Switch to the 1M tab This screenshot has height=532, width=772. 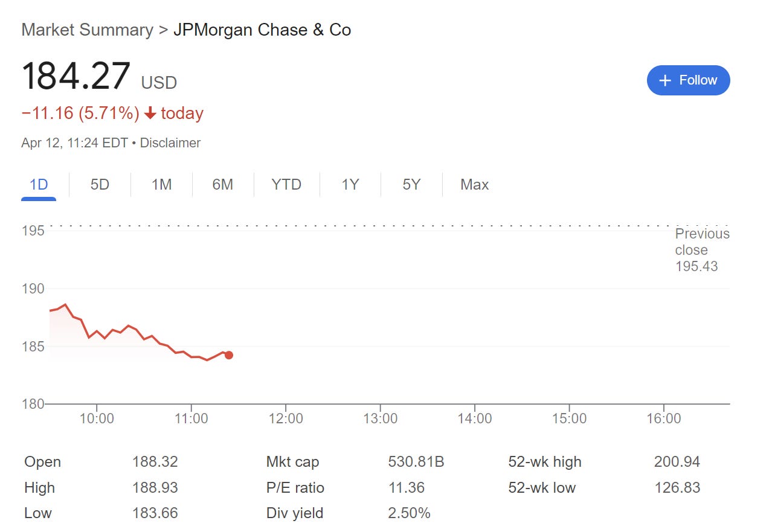[161, 184]
